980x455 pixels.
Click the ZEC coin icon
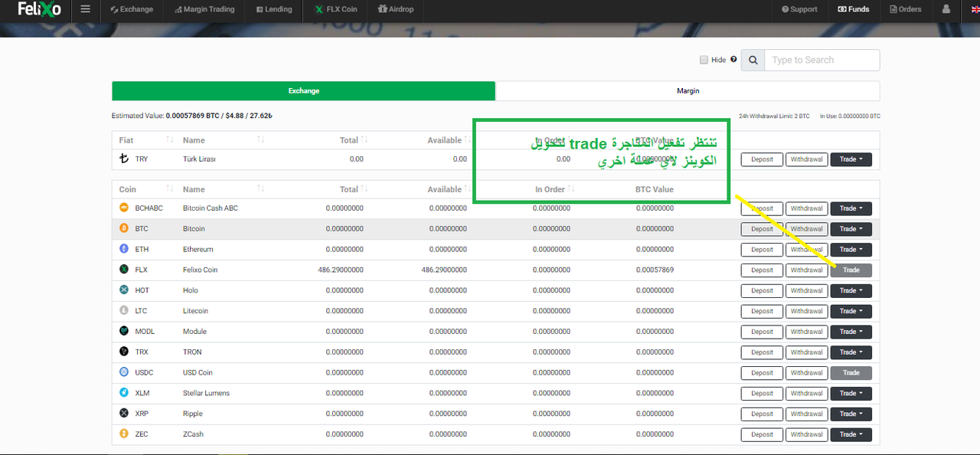(124, 434)
